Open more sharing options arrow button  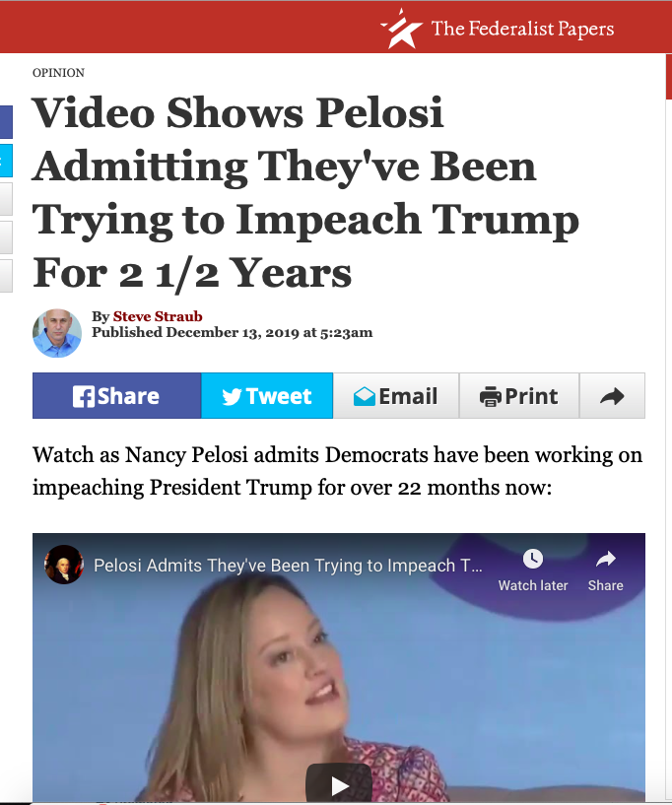click(612, 396)
